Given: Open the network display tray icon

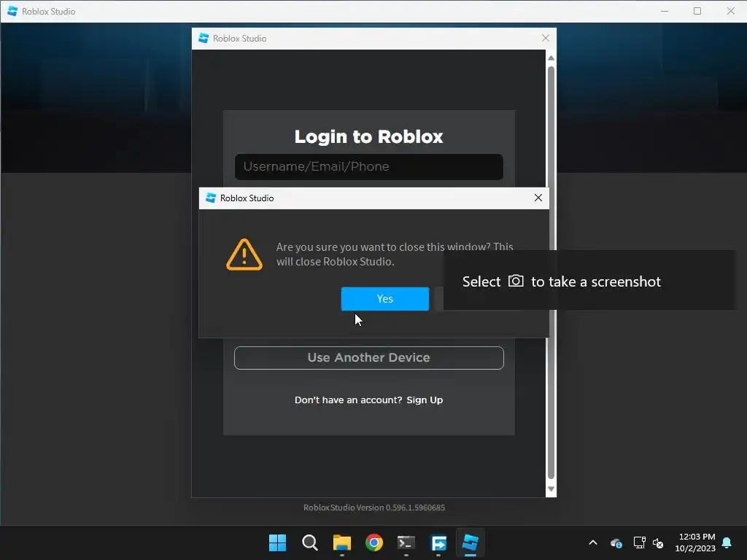Looking at the screenshot, I should click(639, 542).
